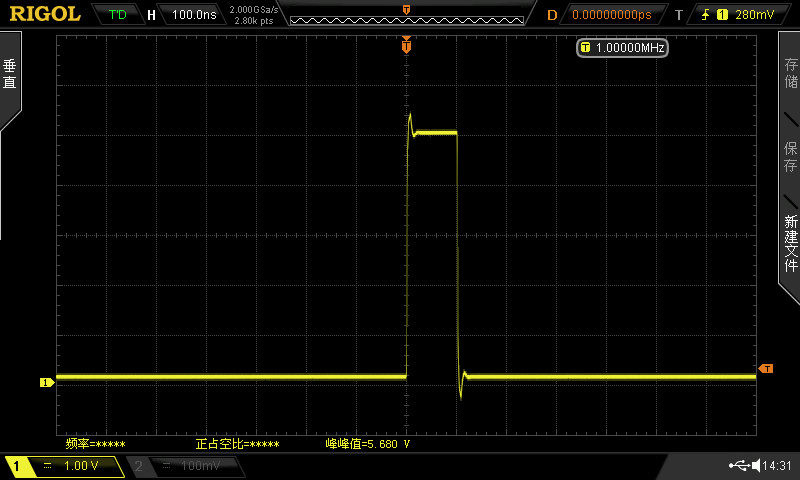Image resolution: width=800 pixels, height=480 pixels.
Task: Click the RIGOL logo
Action: point(45,14)
